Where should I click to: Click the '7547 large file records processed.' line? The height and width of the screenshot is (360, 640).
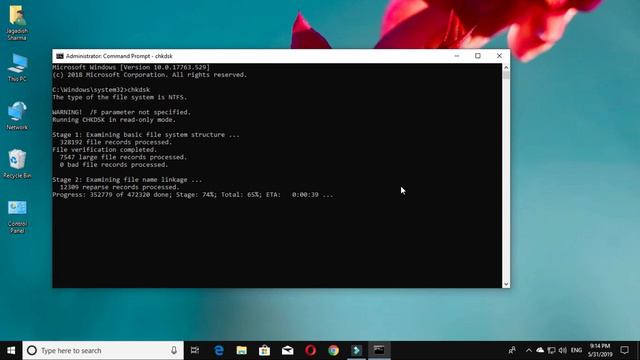pos(123,157)
